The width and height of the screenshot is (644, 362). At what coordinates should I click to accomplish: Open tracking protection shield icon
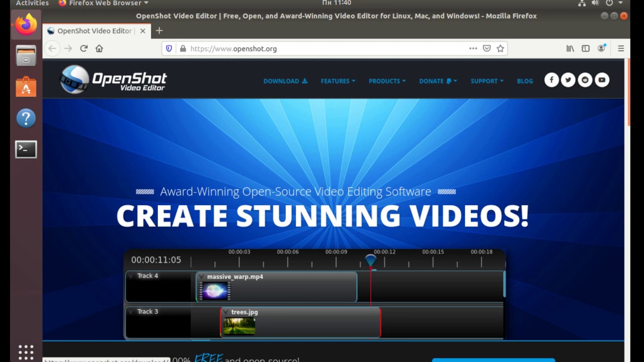169,48
